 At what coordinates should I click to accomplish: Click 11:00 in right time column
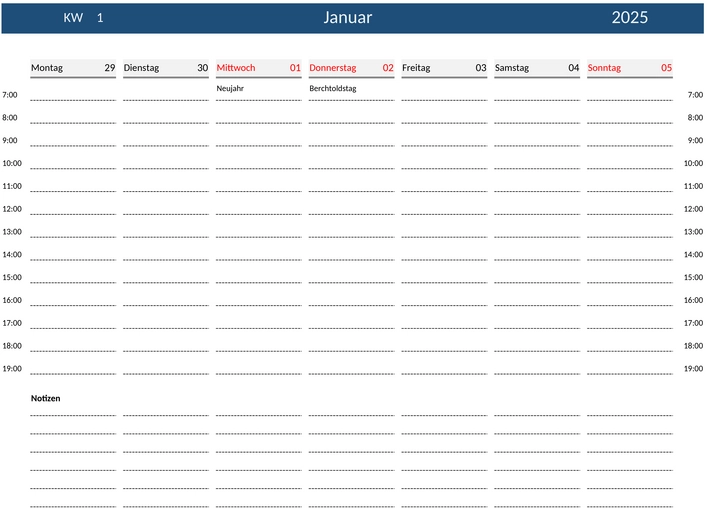693,186
